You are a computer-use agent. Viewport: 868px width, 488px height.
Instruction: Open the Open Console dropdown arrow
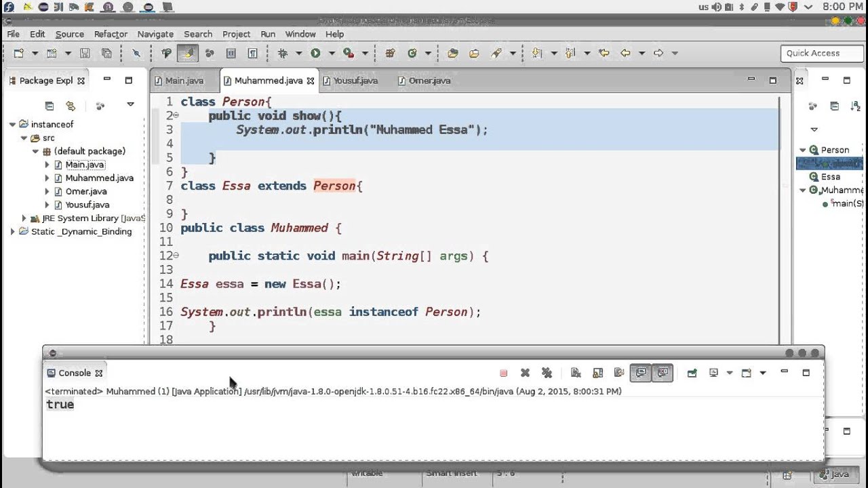(762, 373)
